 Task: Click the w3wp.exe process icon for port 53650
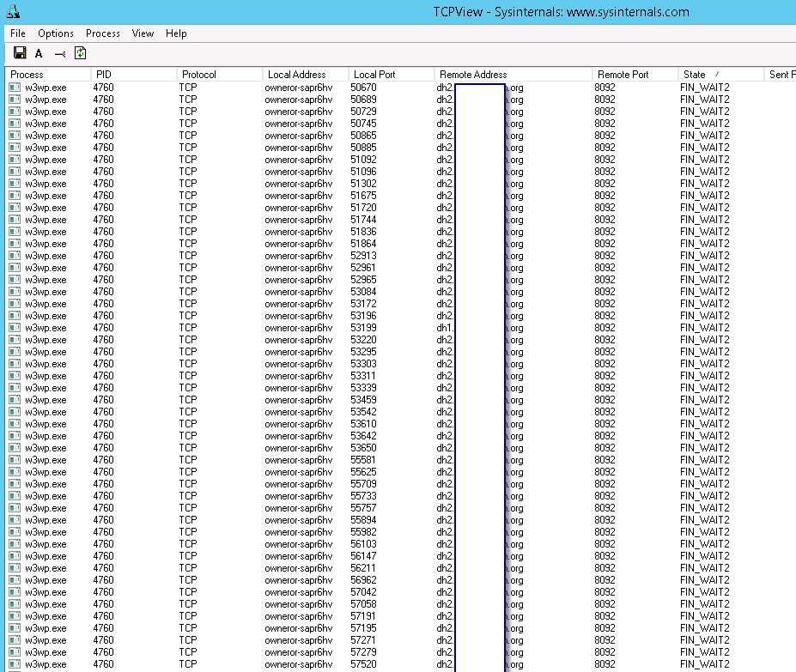click(x=15, y=448)
